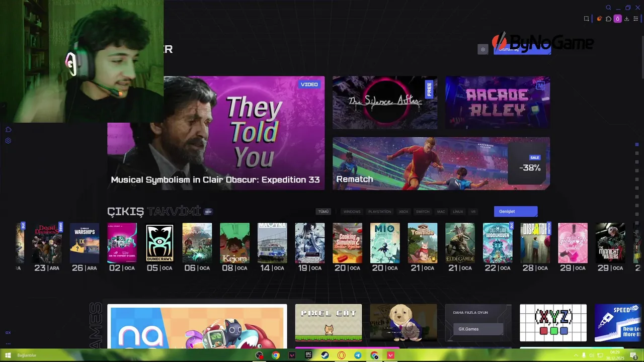Open the dog in suit game tile

404,323
